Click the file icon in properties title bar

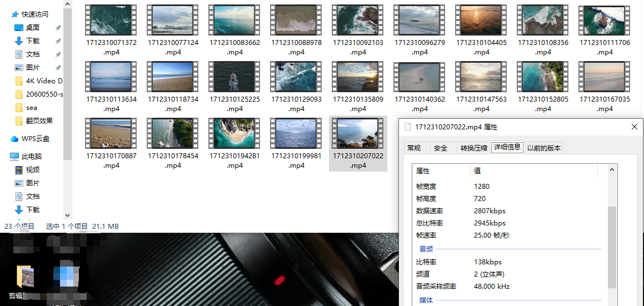(408, 127)
